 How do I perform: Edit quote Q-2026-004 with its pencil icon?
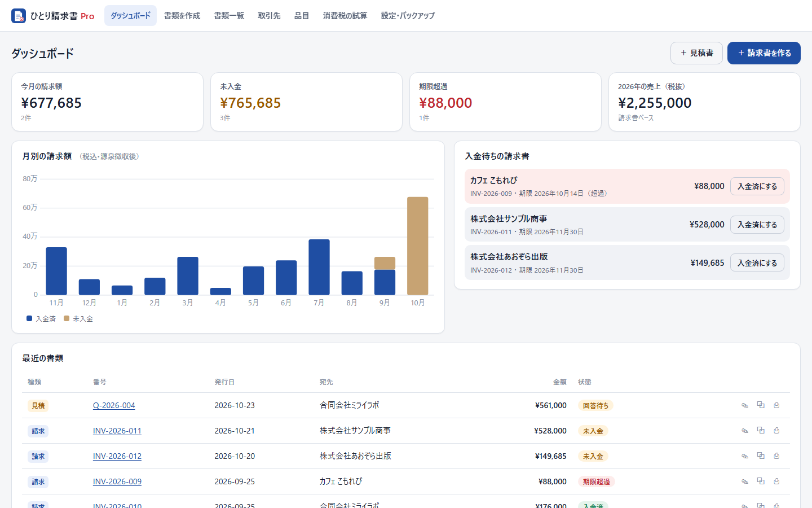click(745, 405)
